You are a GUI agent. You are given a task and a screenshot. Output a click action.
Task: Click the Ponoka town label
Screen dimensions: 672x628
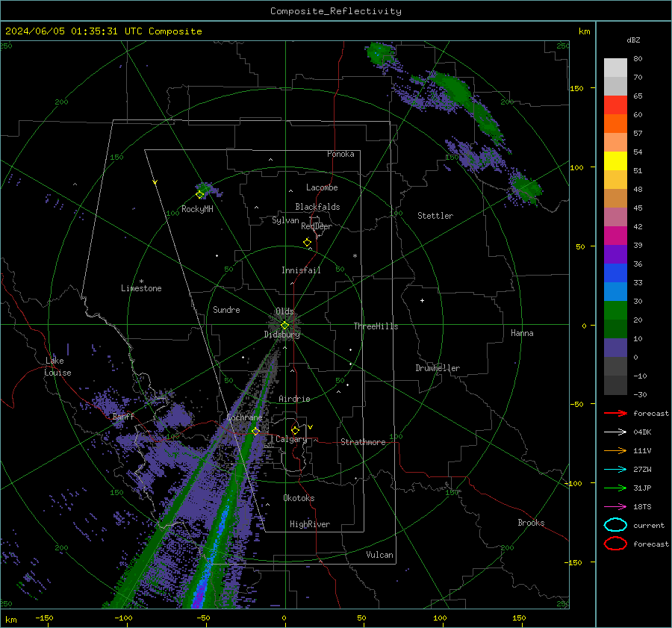pos(340,154)
